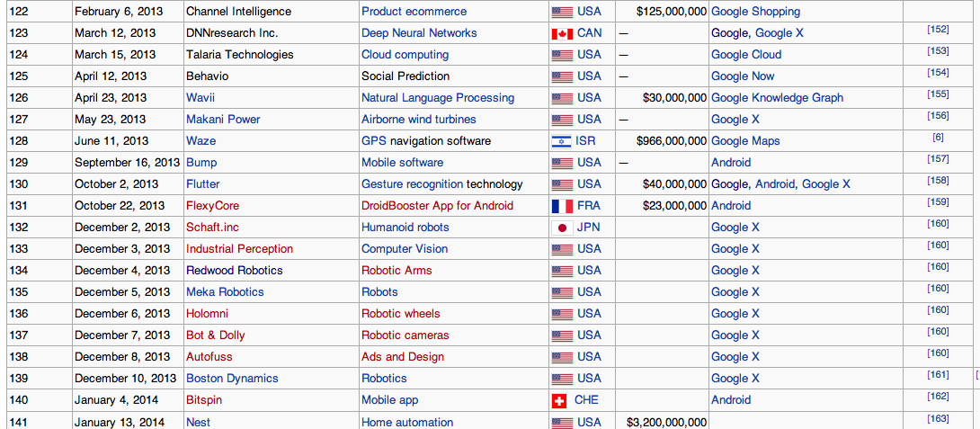The image size is (980, 429).
Task: Click the Israel flag icon in Waze row
Action: [x=562, y=141]
